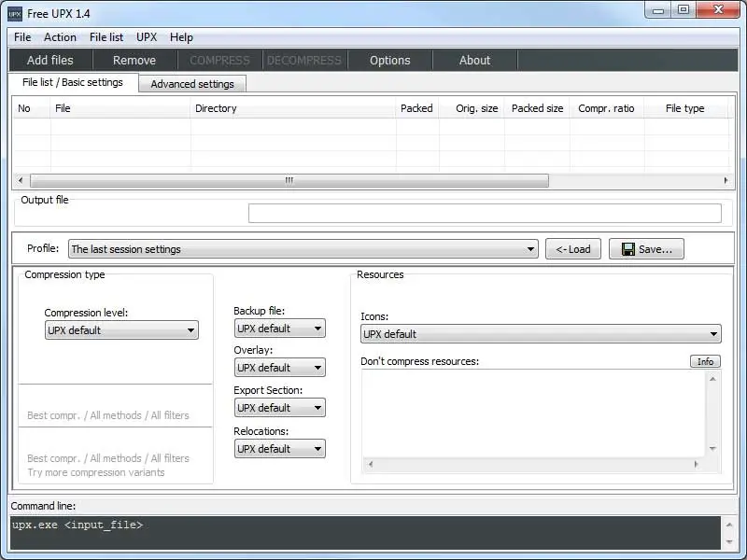Image resolution: width=747 pixels, height=560 pixels.
Task: Open the Overlay dropdown
Action: pyautogui.click(x=279, y=368)
